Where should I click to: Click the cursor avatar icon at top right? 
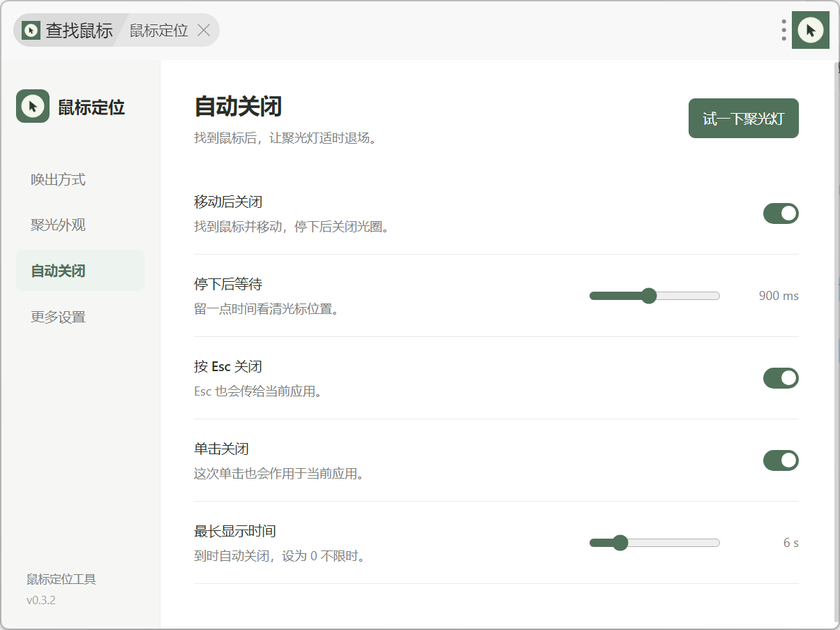(x=810, y=30)
